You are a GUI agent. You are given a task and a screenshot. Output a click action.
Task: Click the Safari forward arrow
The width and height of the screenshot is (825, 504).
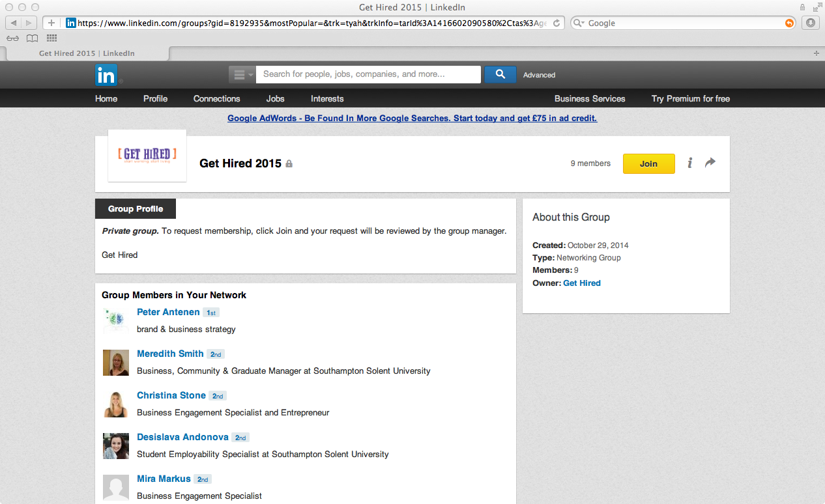tap(30, 23)
